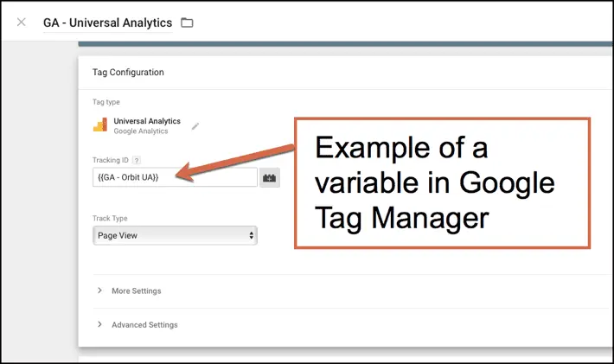
Task: Click the Advanced Settings label
Action: (144, 325)
